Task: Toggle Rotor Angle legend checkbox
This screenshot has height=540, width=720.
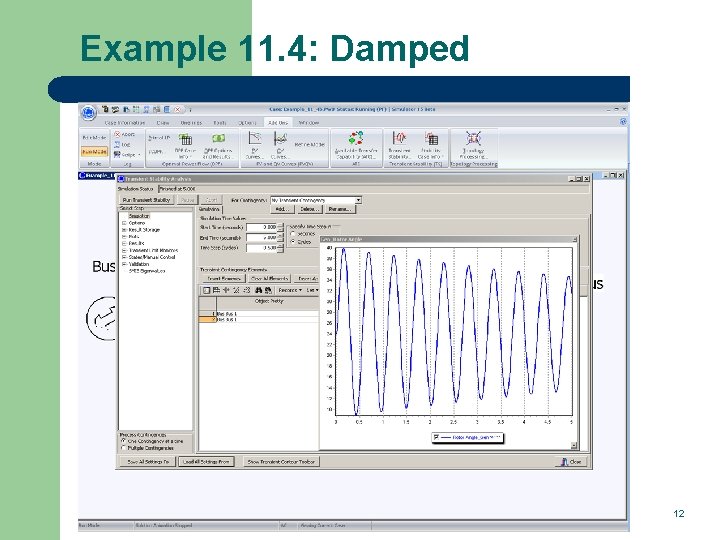Action: click(x=436, y=438)
